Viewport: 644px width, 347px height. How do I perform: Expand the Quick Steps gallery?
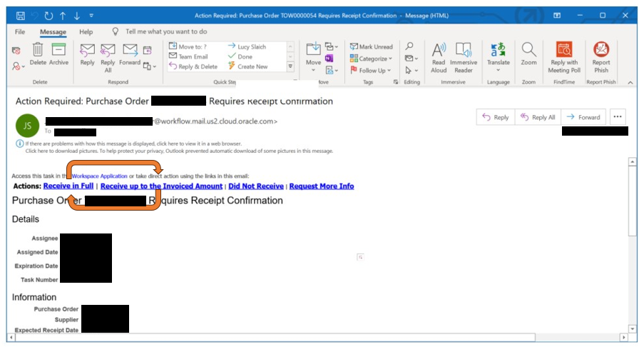[x=290, y=66]
